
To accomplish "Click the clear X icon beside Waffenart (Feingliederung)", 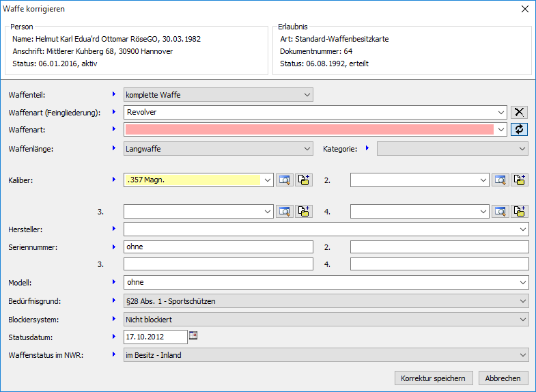I will click(520, 112).
